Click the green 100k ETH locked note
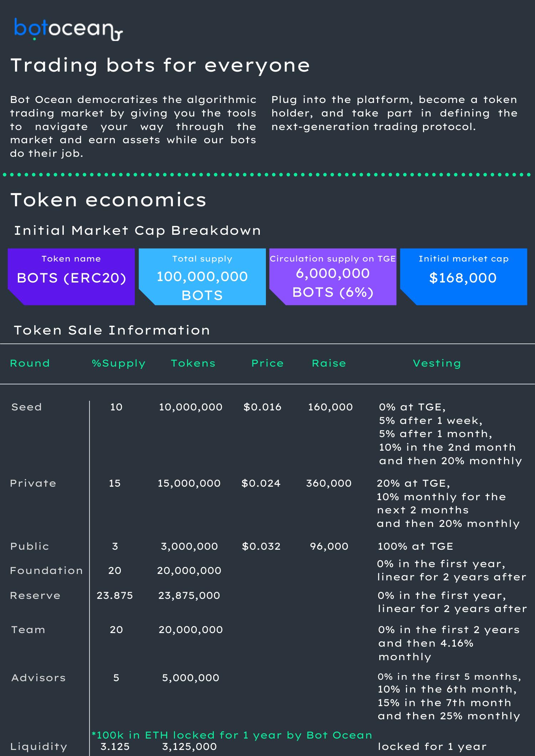The width and height of the screenshot is (535, 756). point(232,735)
